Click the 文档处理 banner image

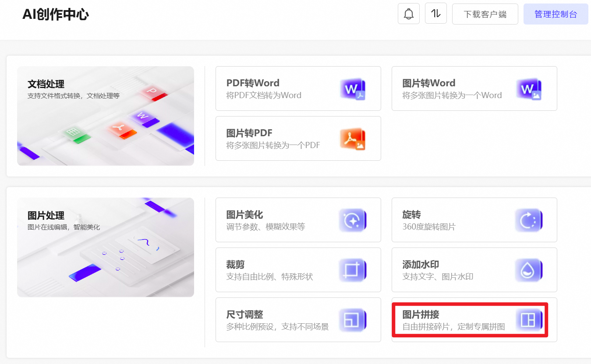tap(106, 116)
